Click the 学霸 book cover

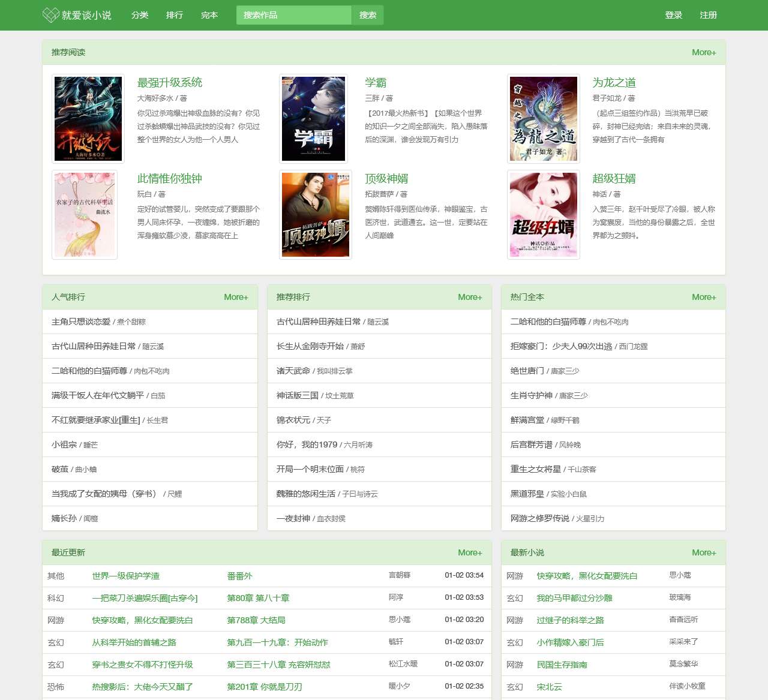coord(313,118)
